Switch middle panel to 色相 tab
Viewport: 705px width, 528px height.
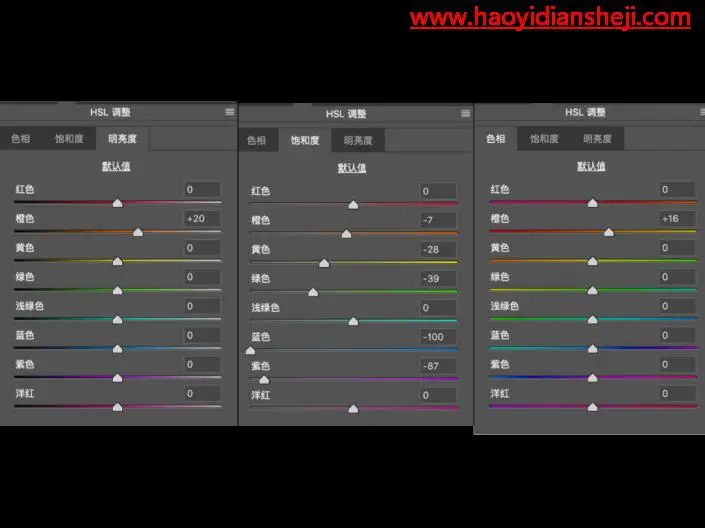tap(257, 140)
